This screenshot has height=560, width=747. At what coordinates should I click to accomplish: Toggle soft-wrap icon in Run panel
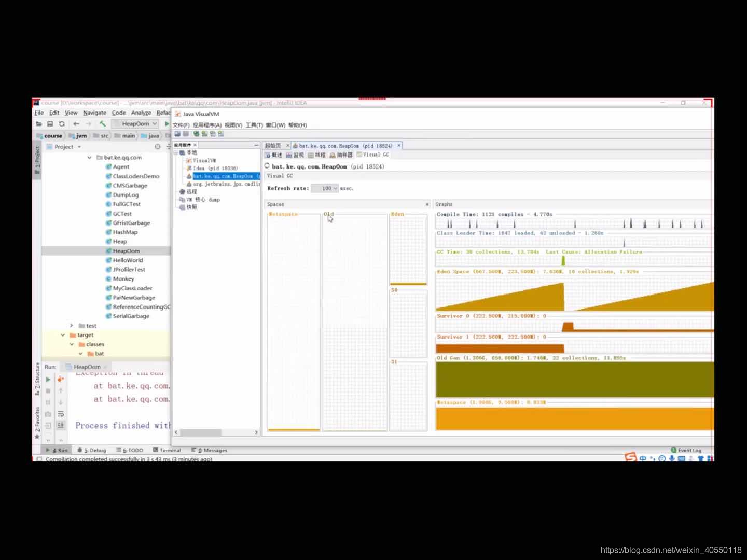[x=61, y=414]
